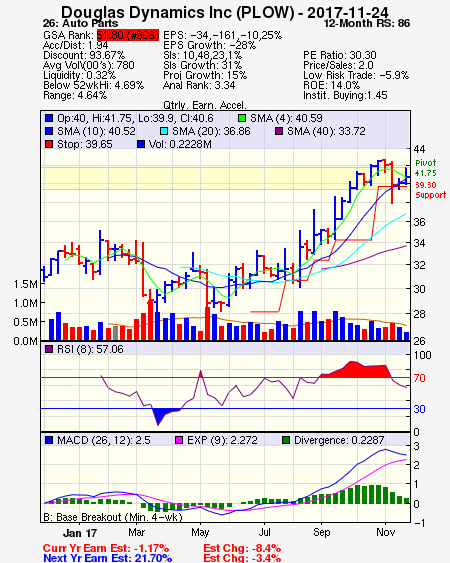The image size is (450, 563).
Task: Click the Jan 17 date axis label
Action: coord(80,533)
